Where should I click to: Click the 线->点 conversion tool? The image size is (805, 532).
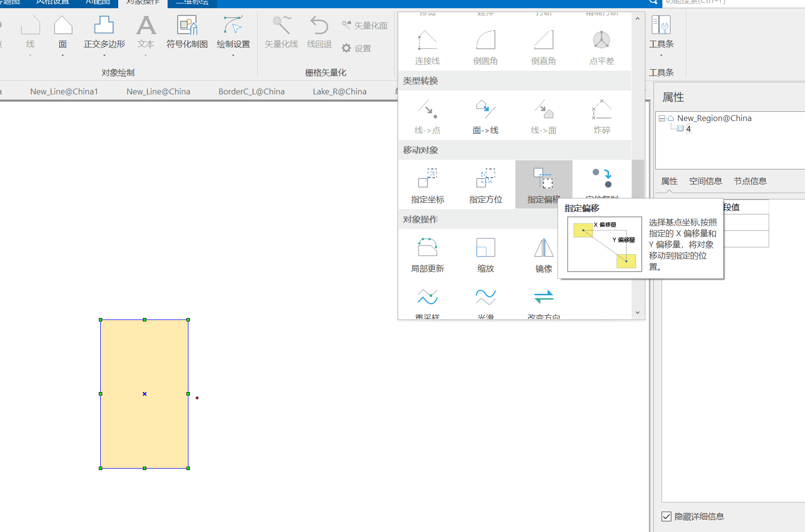coord(427,116)
